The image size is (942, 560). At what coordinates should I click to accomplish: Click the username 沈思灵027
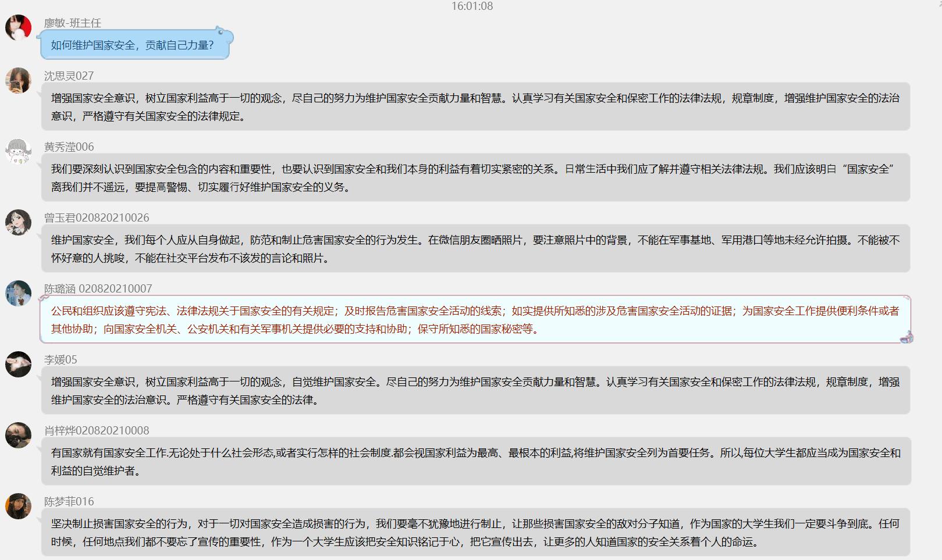(69, 76)
